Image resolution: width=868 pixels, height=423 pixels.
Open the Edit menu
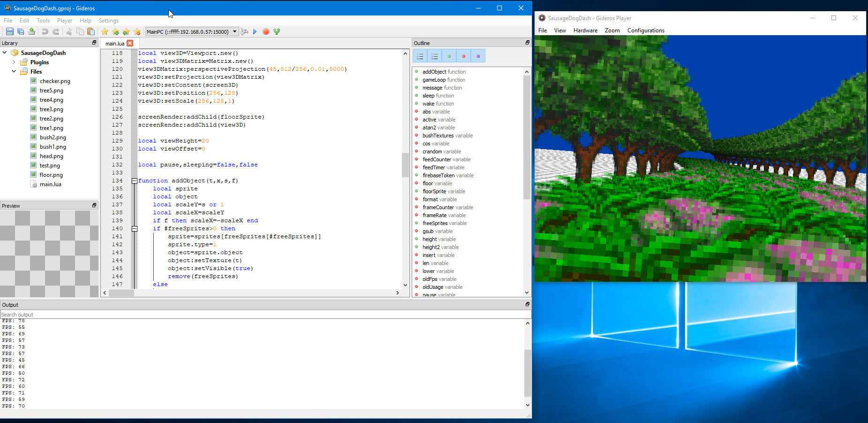(x=24, y=21)
